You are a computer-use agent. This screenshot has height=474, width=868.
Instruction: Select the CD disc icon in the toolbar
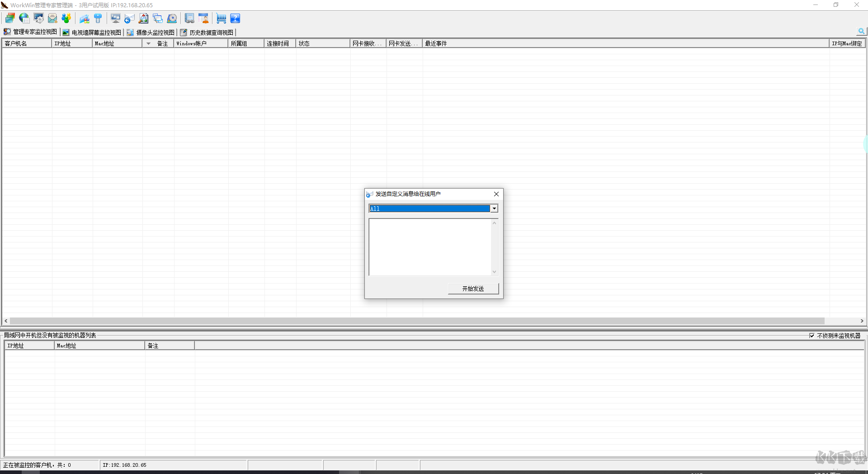[x=172, y=18]
